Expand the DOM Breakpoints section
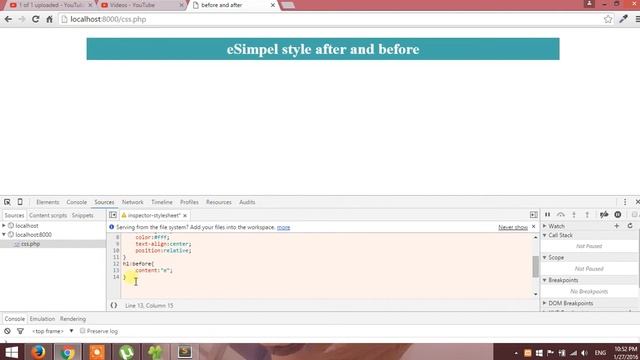 [544, 303]
